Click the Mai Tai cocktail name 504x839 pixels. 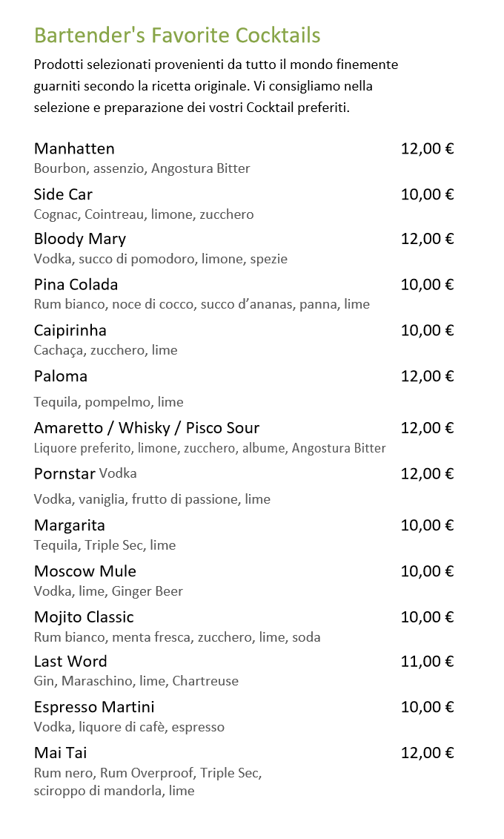pyautogui.click(x=61, y=753)
